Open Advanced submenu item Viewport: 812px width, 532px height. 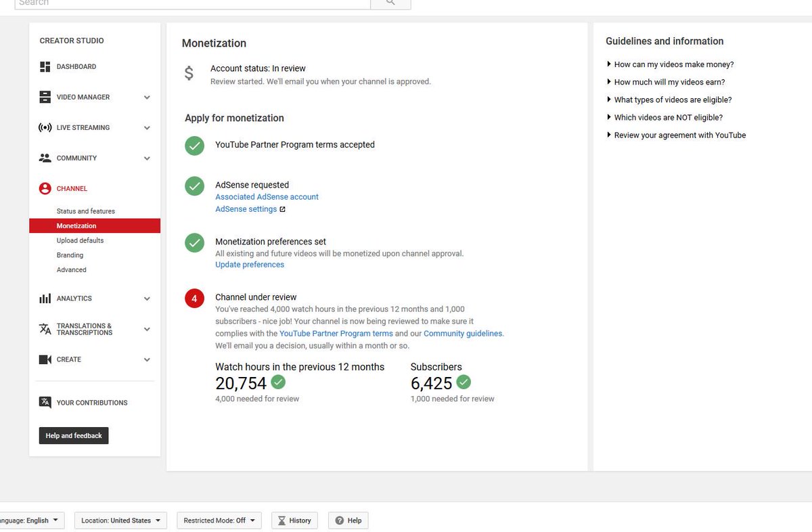(71, 269)
